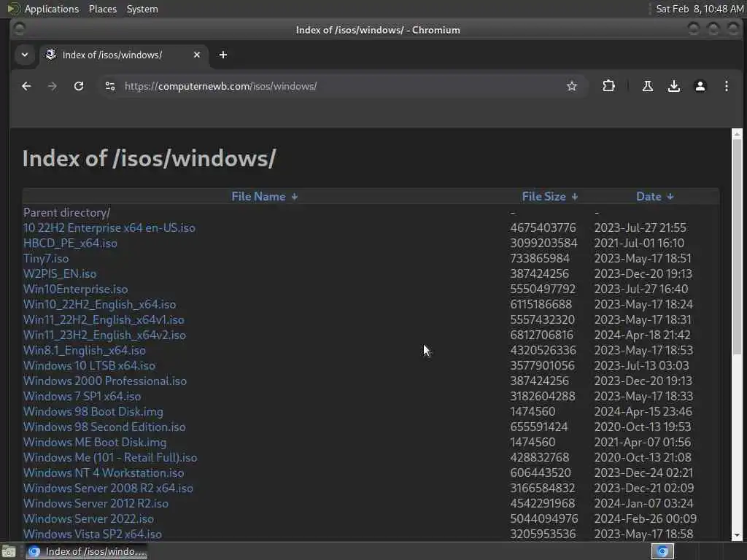Select date 2024-Feb-26 00:09
The width and height of the screenshot is (747, 560).
(x=645, y=518)
